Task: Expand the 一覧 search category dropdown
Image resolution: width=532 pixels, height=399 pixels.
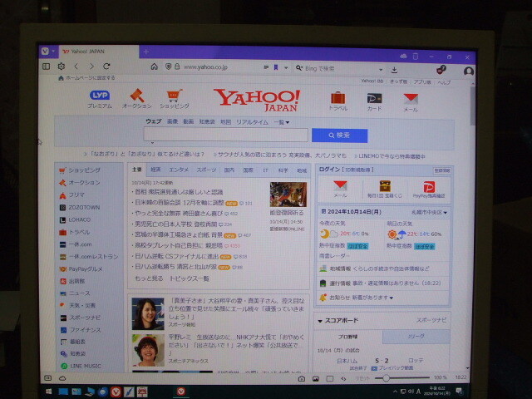Action: point(282,122)
